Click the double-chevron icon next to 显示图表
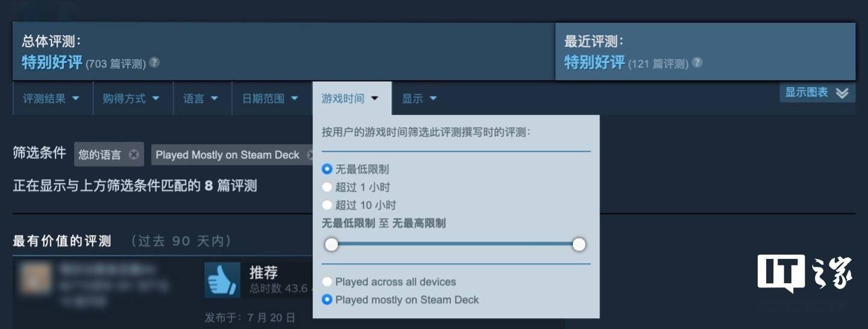 tap(842, 92)
